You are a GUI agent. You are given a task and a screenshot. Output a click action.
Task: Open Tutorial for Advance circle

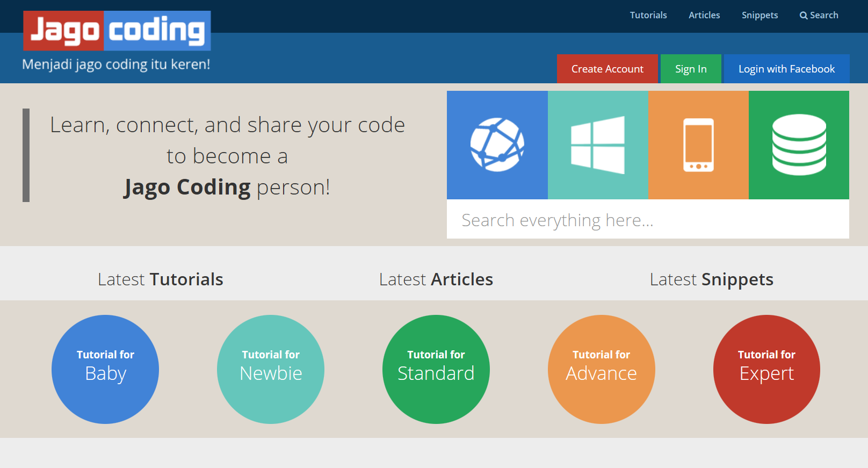tap(602, 369)
